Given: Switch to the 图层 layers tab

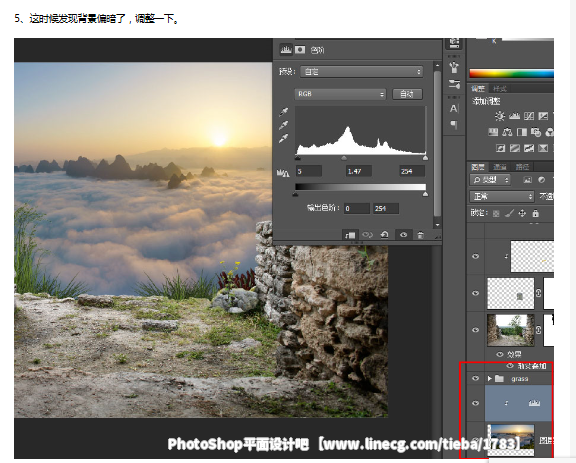Looking at the screenshot, I should point(478,167).
